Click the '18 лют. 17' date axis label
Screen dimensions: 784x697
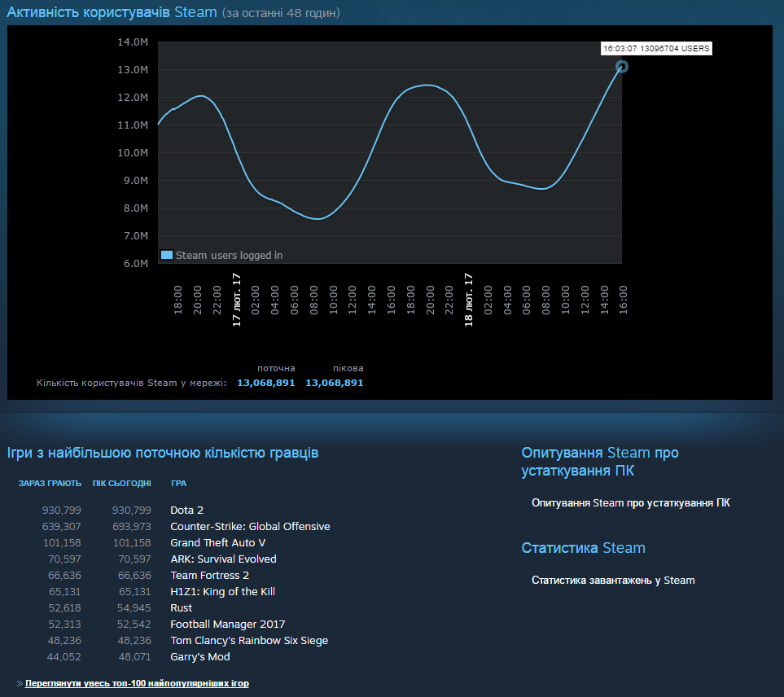(x=468, y=300)
